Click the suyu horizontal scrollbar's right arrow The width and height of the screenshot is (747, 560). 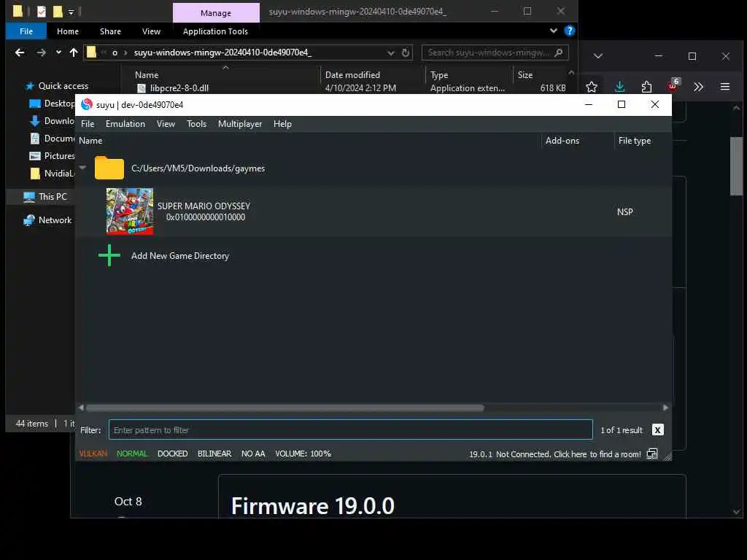[x=665, y=408]
